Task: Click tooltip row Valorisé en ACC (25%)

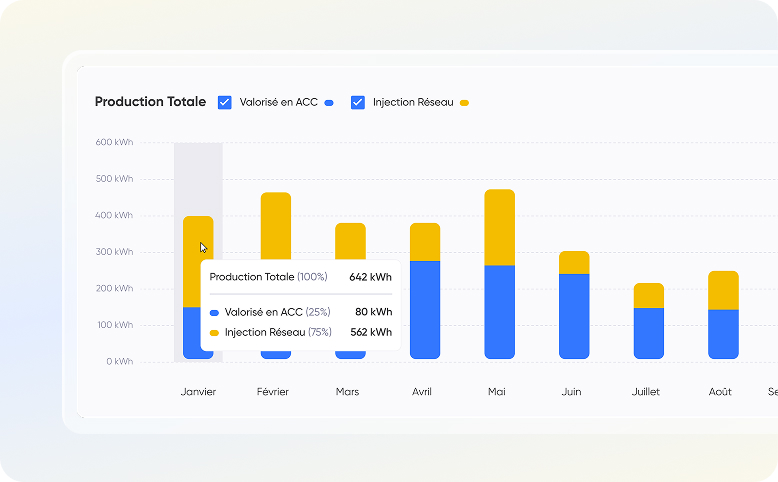Action: (301, 312)
